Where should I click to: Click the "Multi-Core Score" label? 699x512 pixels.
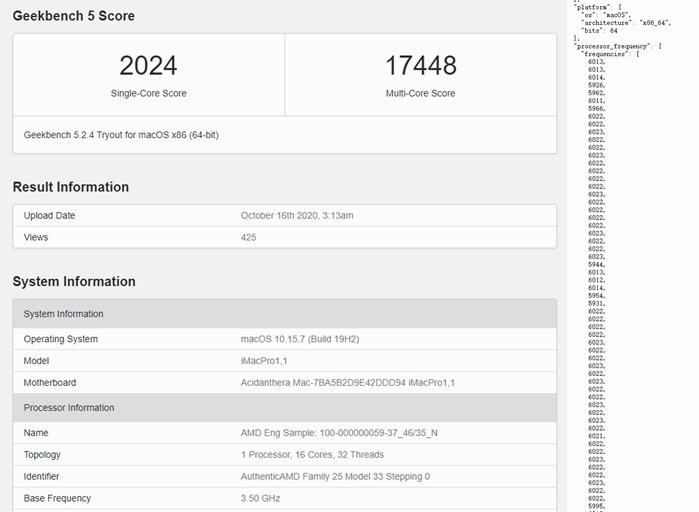[x=420, y=93]
